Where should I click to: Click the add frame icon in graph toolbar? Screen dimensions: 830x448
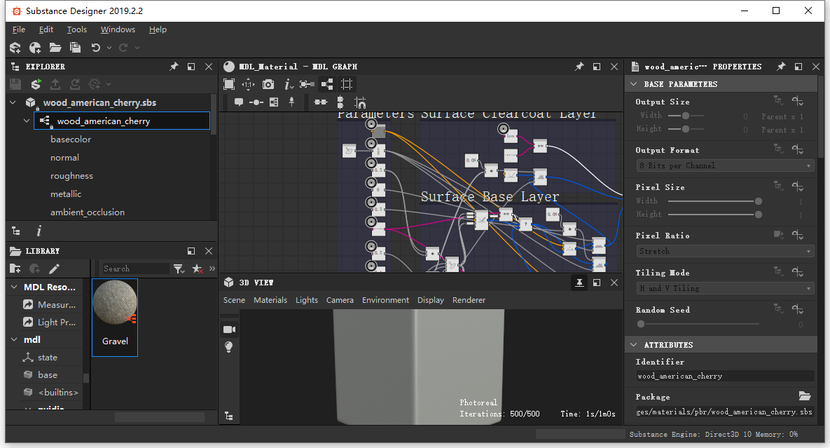point(274,102)
